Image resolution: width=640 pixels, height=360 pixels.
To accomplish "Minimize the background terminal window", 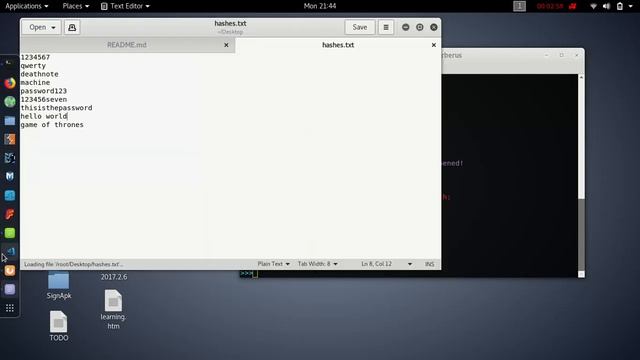I will point(546,55).
